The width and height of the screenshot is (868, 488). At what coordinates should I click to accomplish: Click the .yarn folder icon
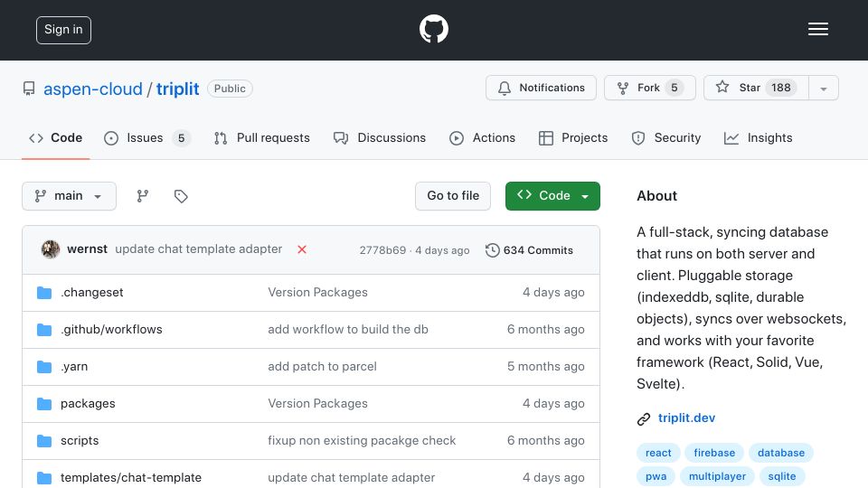(44, 367)
